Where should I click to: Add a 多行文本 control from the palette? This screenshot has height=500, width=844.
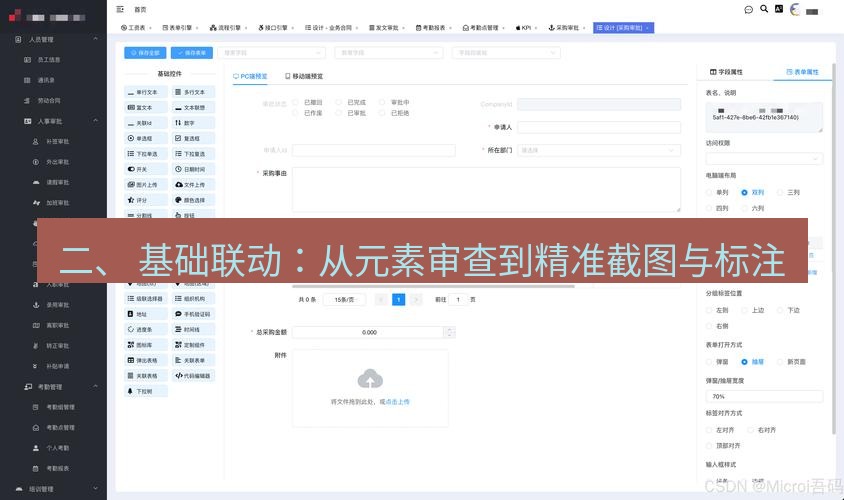193,93
